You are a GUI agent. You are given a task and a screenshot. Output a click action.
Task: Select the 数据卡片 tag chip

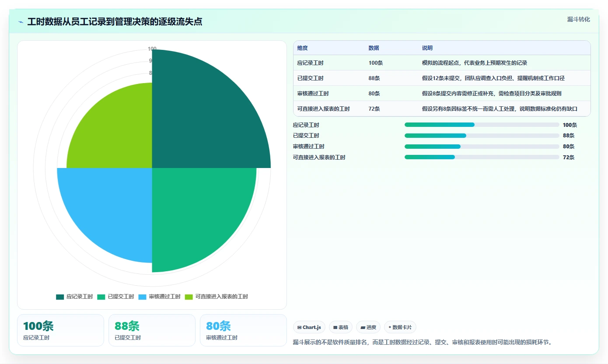point(400,327)
